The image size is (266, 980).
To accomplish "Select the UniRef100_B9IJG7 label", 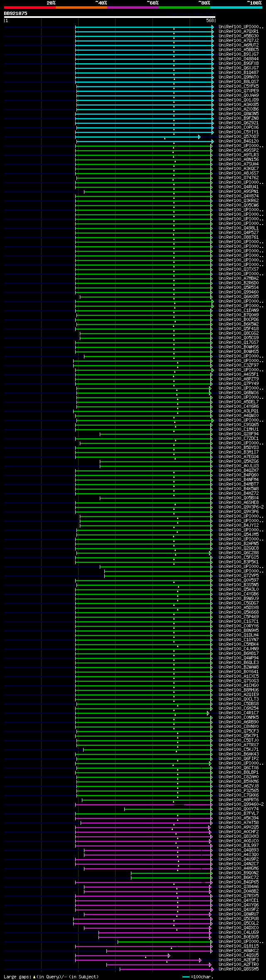I will click(x=239, y=54).
